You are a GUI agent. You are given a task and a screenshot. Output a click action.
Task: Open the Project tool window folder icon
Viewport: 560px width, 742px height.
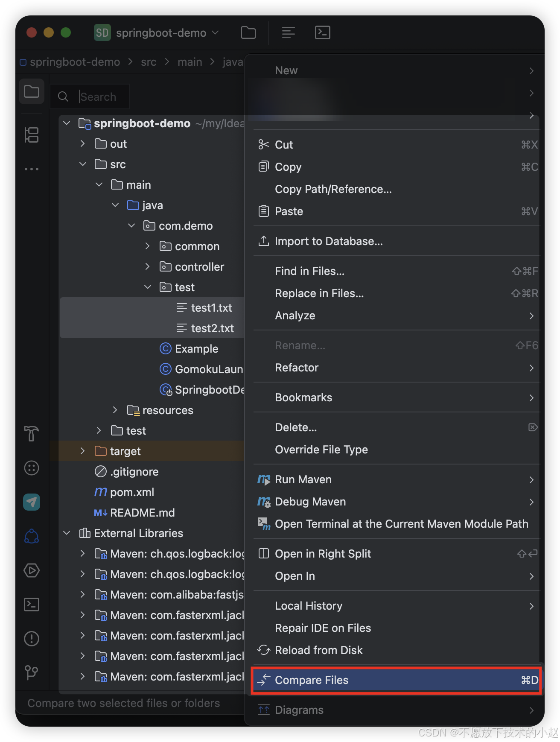tap(32, 91)
